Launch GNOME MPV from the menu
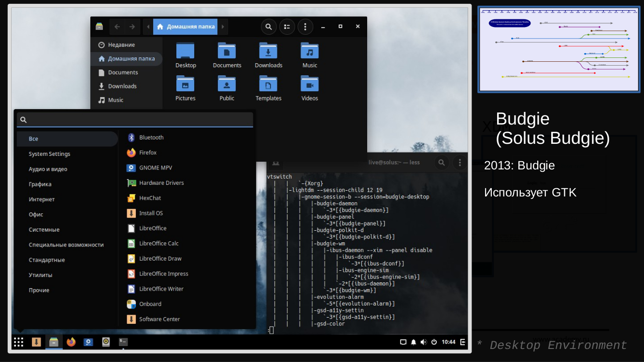The width and height of the screenshot is (644, 362). coord(186,168)
